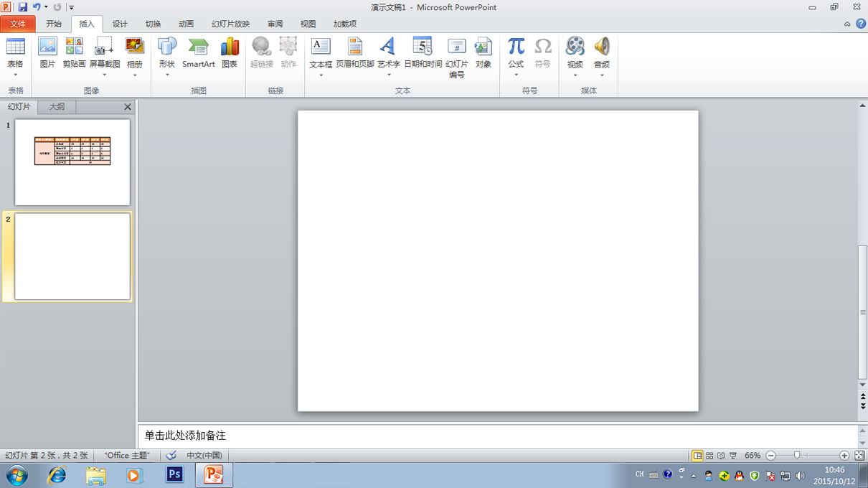The image size is (868, 488).
Task: Open the 剪贴画 clip art pane
Action: (74, 53)
